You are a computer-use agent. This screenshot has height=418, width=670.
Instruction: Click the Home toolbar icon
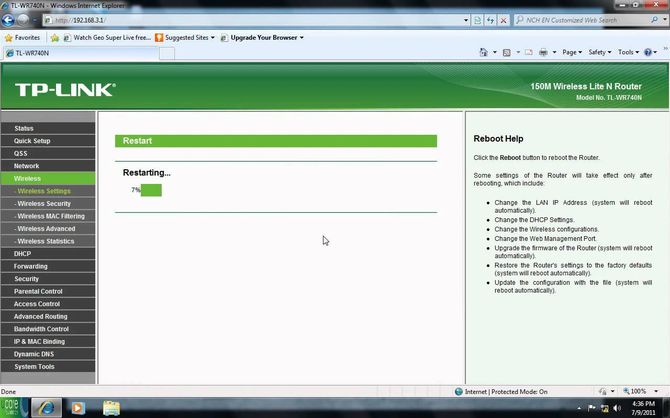pyautogui.click(x=483, y=52)
